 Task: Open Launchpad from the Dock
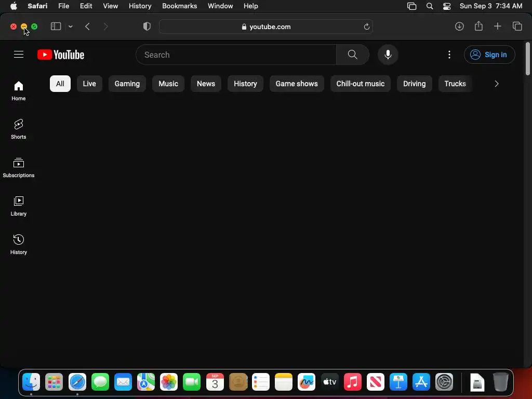54,382
